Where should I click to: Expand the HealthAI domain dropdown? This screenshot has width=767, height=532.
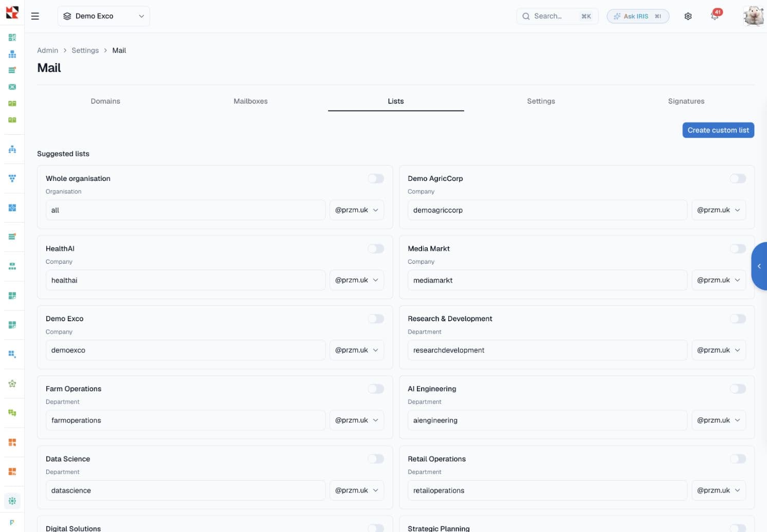click(x=357, y=280)
